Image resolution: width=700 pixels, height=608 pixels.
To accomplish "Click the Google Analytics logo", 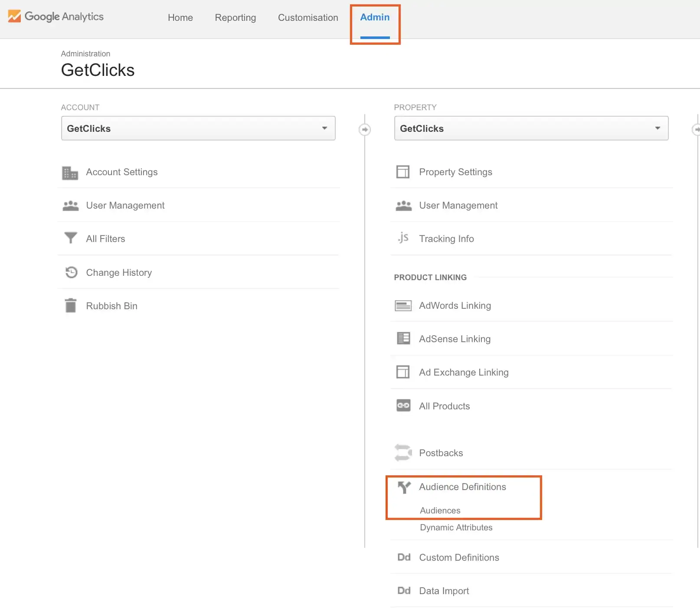I will pyautogui.click(x=56, y=16).
